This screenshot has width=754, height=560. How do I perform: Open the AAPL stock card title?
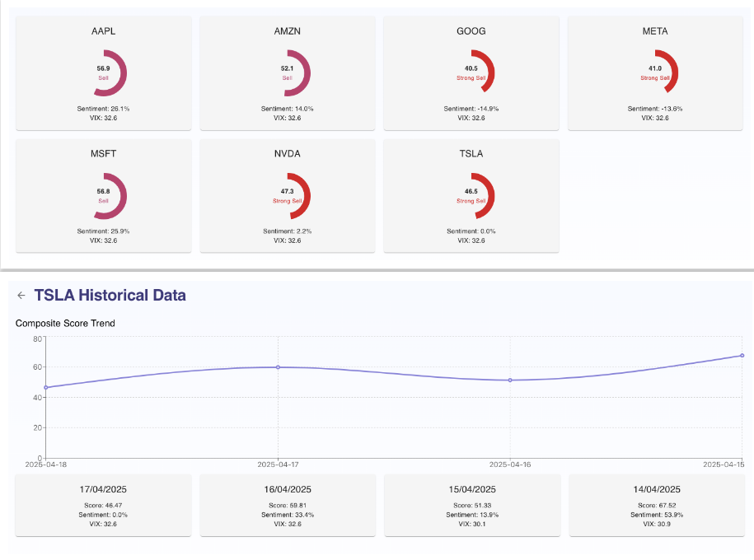[x=104, y=31]
